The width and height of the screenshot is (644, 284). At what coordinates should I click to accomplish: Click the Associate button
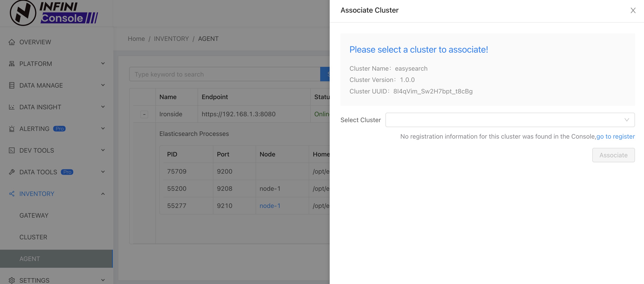point(613,155)
